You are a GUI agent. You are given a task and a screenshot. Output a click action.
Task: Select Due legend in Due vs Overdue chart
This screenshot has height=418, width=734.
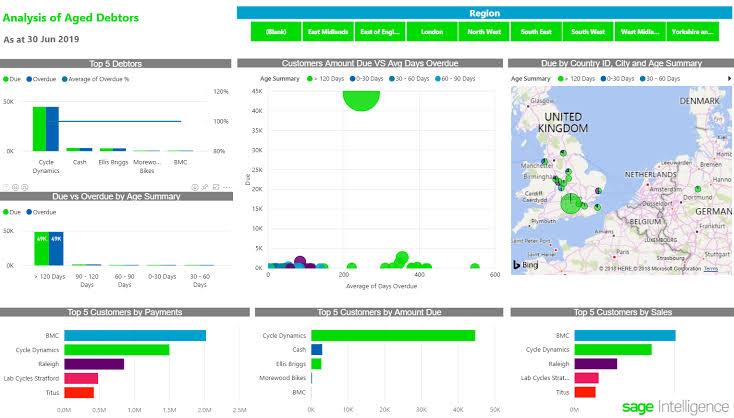[x=12, y=212]
